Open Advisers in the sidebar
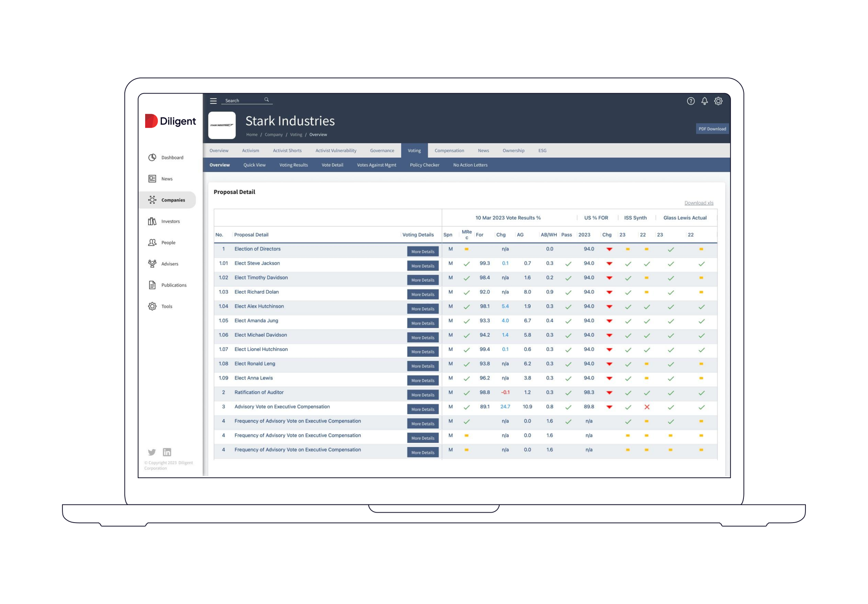Screen dimensions: 868x604 tap(169, 264)
